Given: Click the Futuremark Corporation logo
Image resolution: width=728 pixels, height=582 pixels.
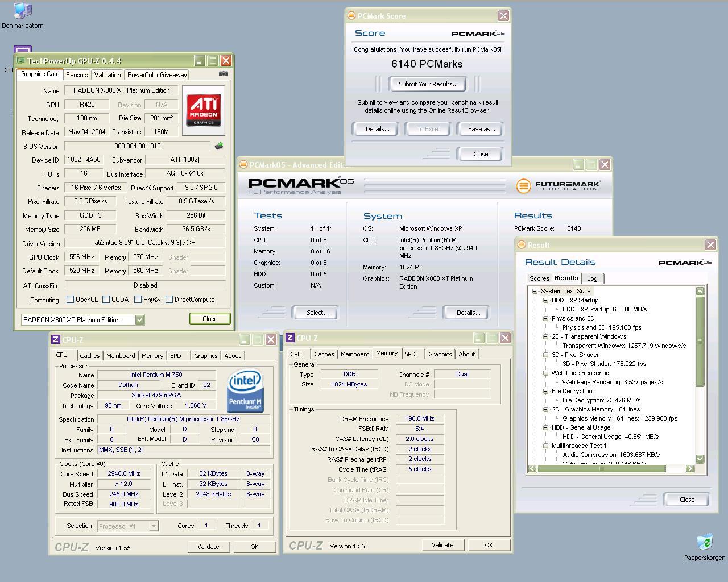Looking at the screenshot, I should [558, 186].
